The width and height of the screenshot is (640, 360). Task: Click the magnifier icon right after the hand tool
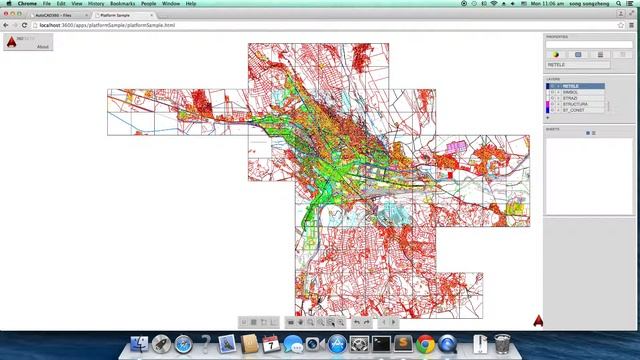311,322
